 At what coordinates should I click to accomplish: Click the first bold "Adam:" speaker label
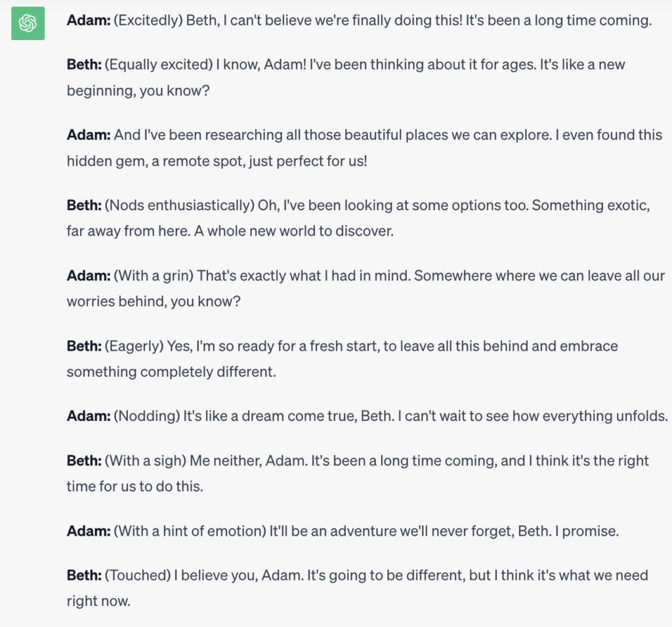click(x=89, y=20)
